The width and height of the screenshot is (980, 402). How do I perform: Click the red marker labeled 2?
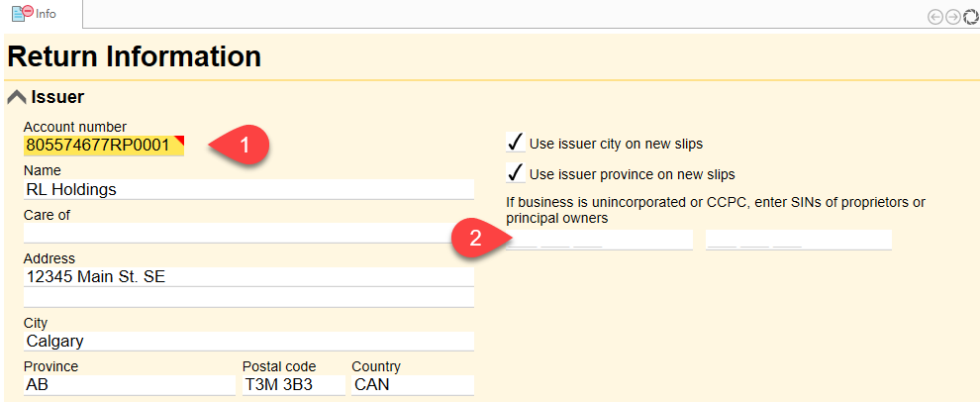click(473, 239)
